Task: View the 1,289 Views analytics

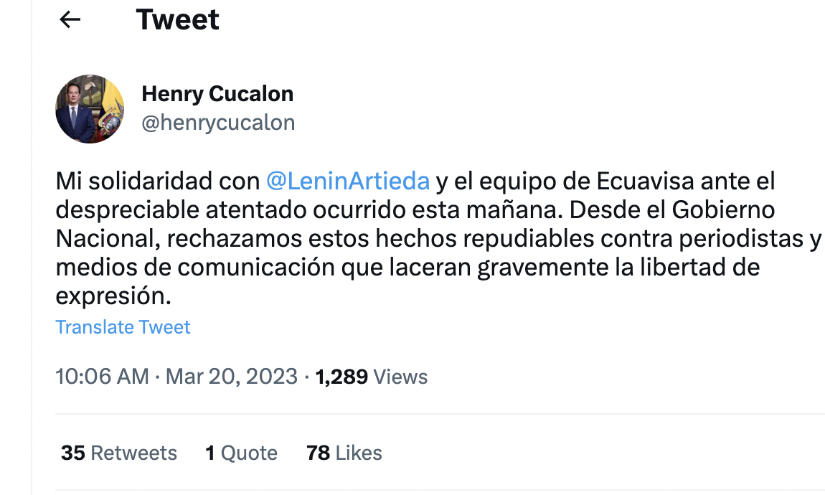Action: point(371,377)
